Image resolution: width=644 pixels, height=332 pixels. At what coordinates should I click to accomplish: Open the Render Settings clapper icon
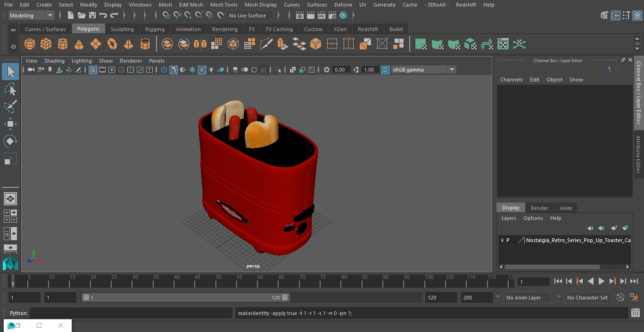click(332, 16)
